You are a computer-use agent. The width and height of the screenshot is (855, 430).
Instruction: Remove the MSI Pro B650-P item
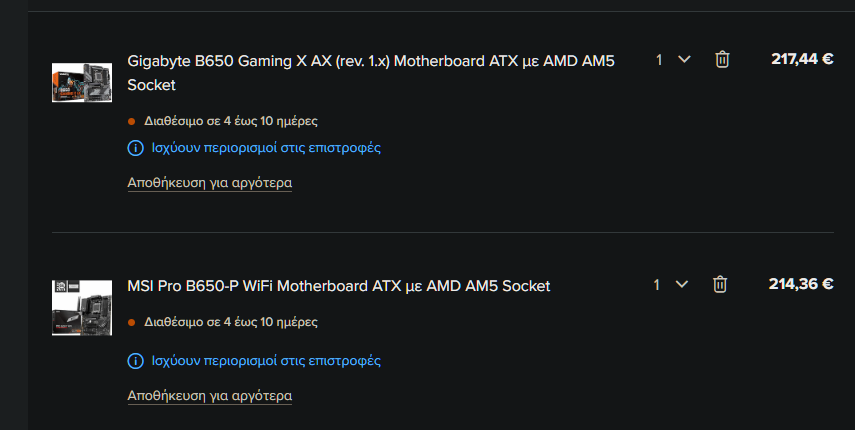point(720,284)
